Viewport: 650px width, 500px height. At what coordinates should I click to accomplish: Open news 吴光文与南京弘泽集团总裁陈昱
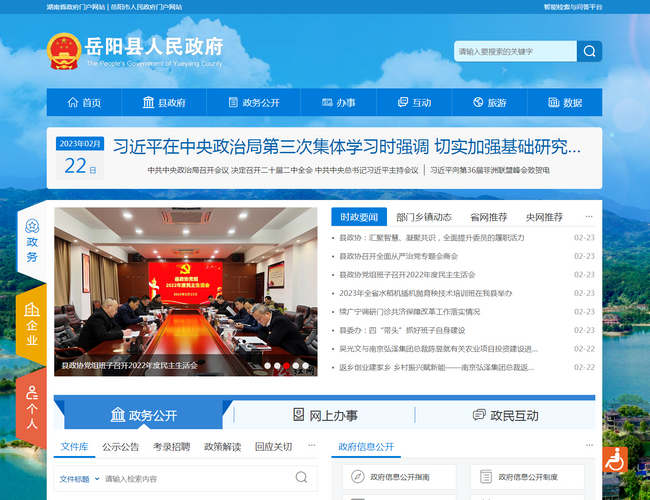[x=439, y=349]
